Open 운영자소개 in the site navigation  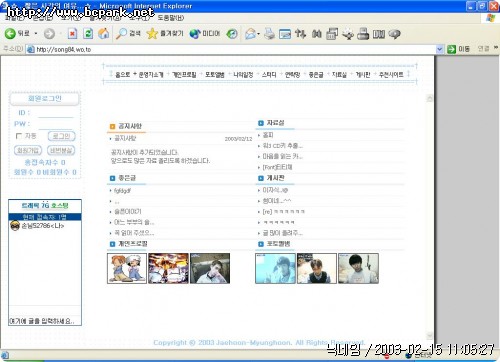151,75
